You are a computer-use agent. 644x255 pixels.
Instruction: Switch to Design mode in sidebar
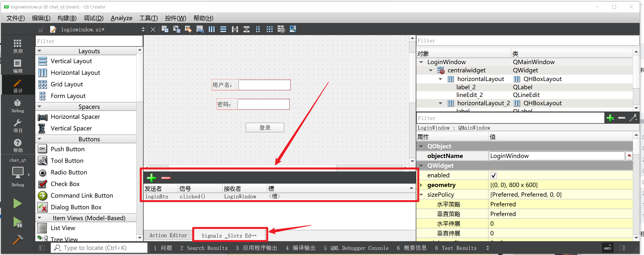click(x=17, y=86)
